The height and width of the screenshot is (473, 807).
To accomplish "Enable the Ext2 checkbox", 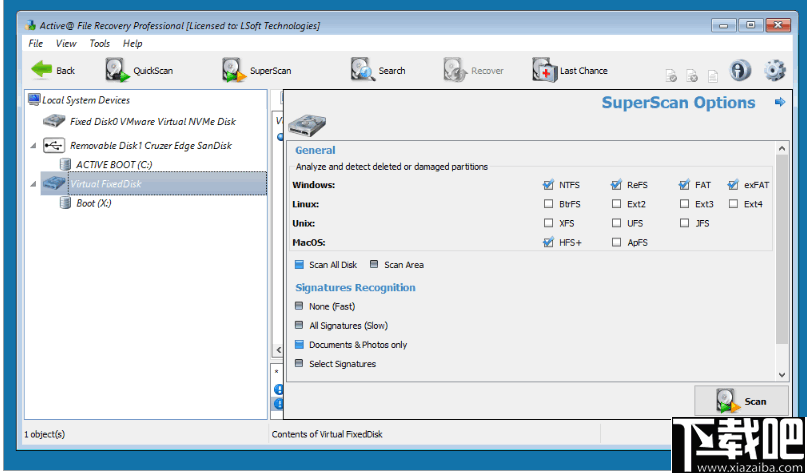I will click(616, 204).
